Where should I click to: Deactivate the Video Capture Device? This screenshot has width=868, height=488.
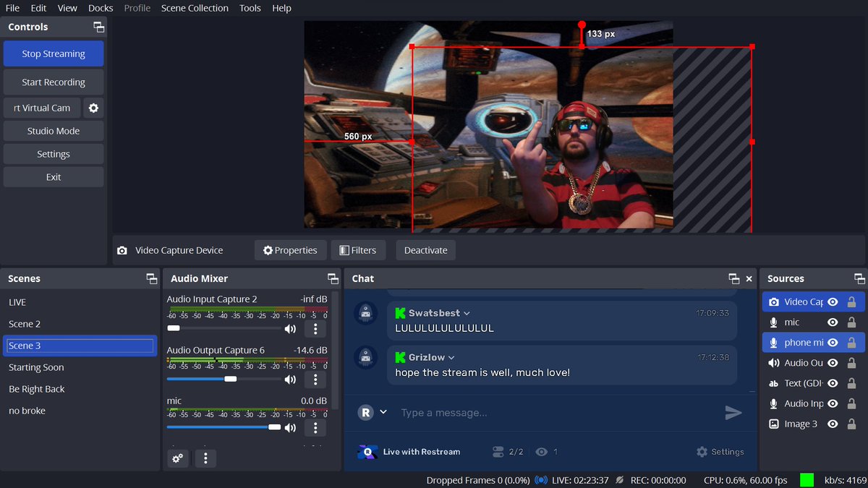425,250
